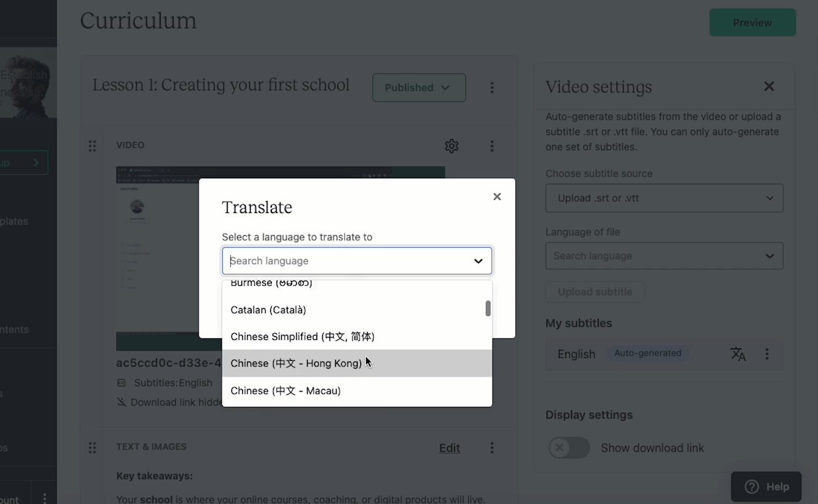
Task: Close the Video settings panel
Action: [769, 86]
